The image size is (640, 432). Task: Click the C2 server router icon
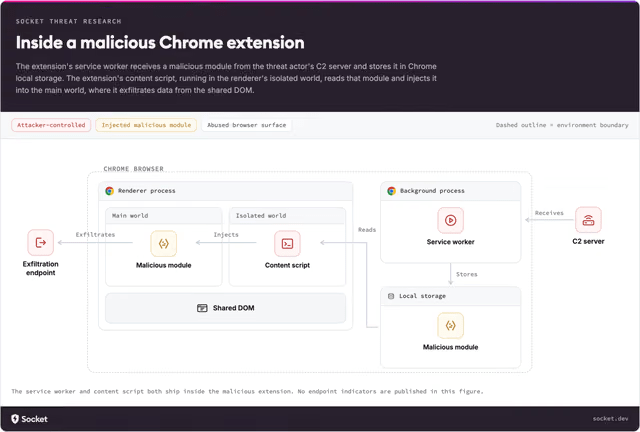[588, 220]
